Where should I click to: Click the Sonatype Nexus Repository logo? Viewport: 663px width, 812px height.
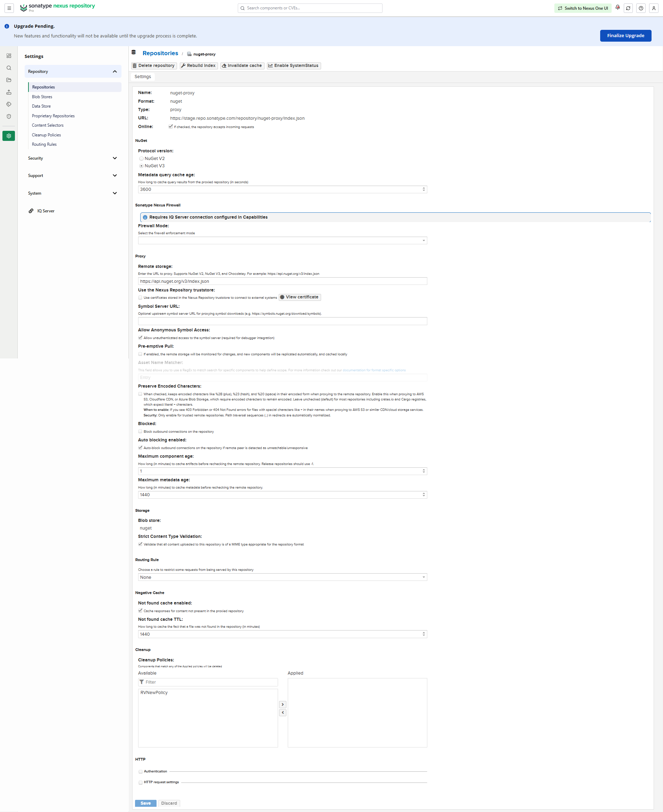[57, 7]
